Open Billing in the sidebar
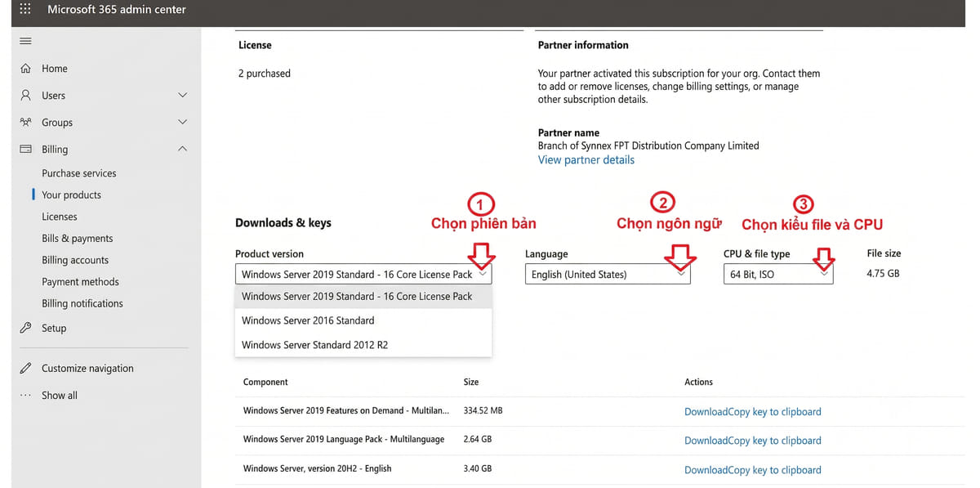 click(x=55, y=150)
